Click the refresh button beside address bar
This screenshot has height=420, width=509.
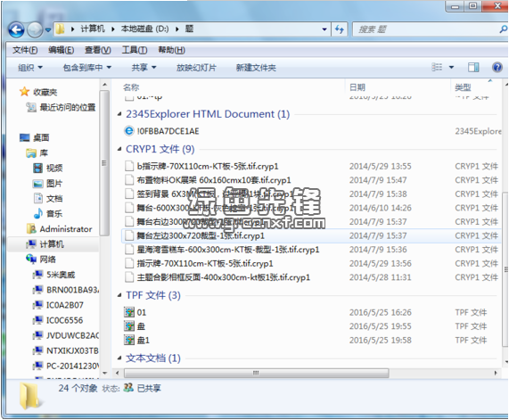tap(340, 29)
